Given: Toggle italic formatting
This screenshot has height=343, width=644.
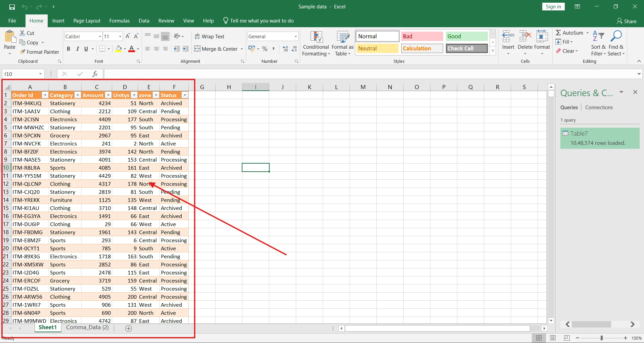Looking at the screenshot, I should tap(78, 49).
